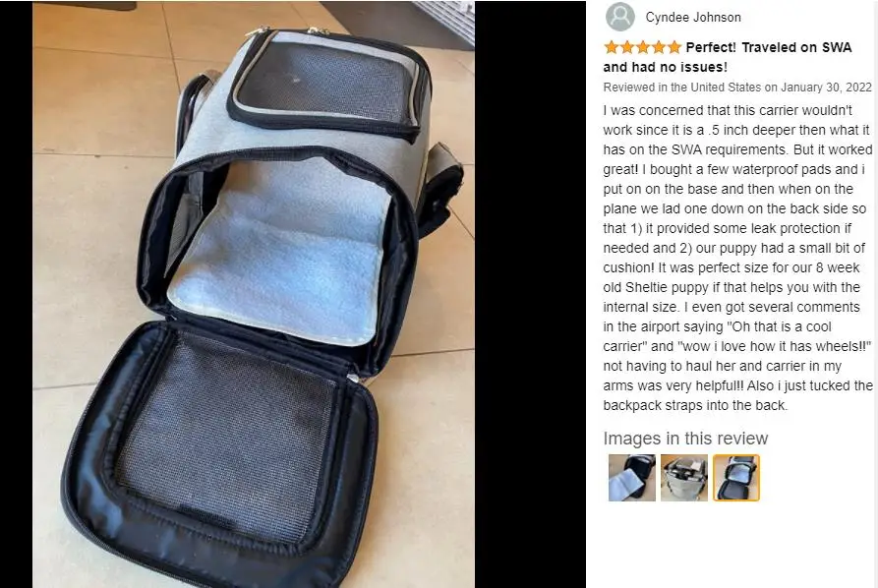Click the black area left of photo

coord(17,294)
